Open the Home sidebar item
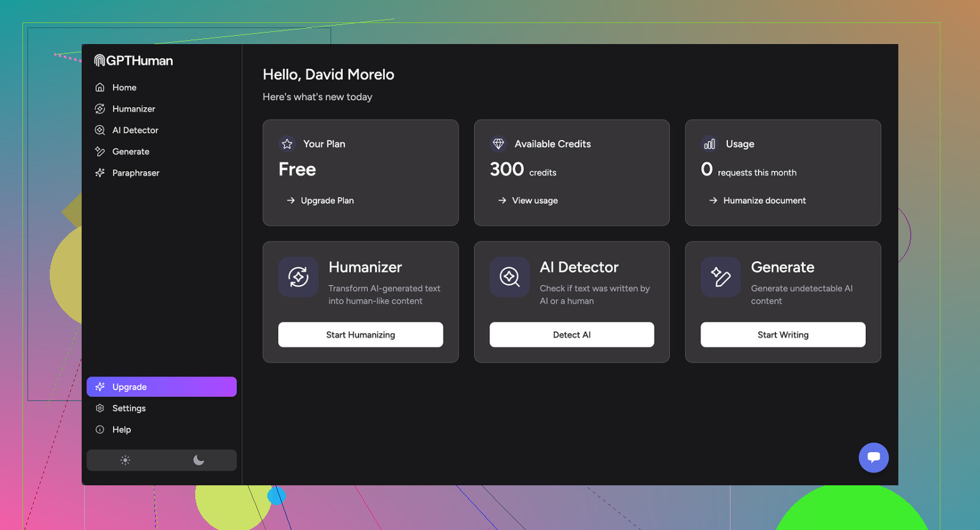980x530 pixels. pyautogui.click(x=124, y=87)
